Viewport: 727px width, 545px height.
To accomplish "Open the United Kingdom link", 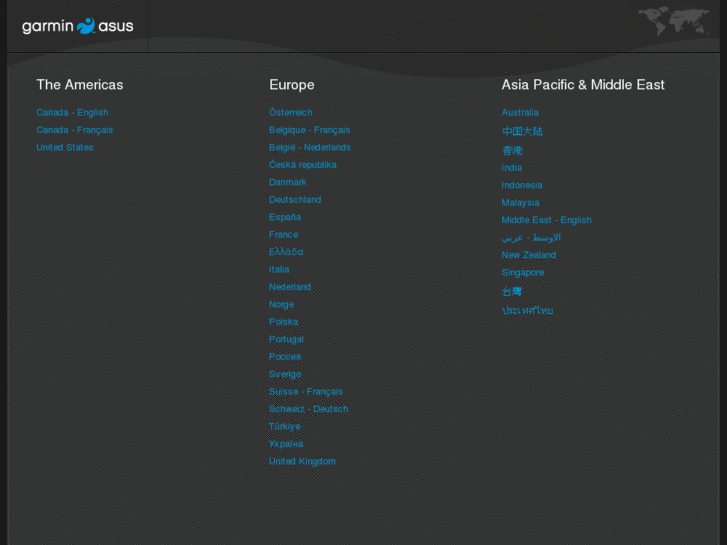I will tap(302, 461).
